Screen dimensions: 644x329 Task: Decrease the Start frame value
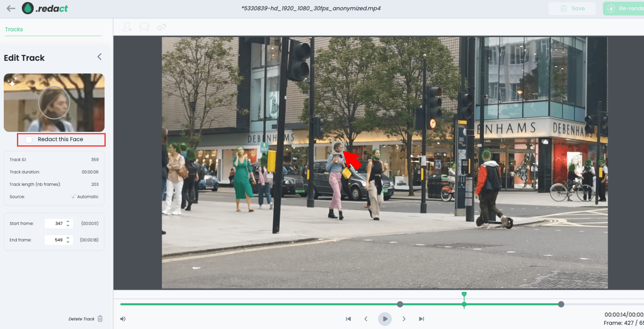tap(68, 225)
